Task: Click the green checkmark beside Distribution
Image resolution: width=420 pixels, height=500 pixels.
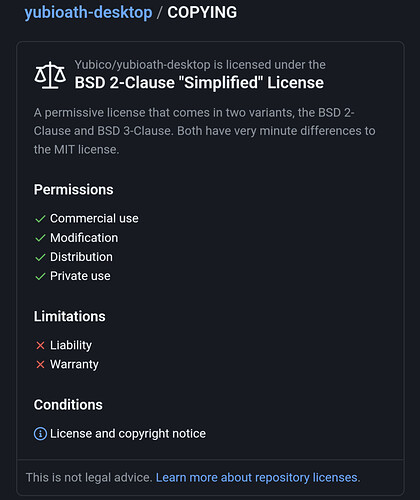Action: 40,257
